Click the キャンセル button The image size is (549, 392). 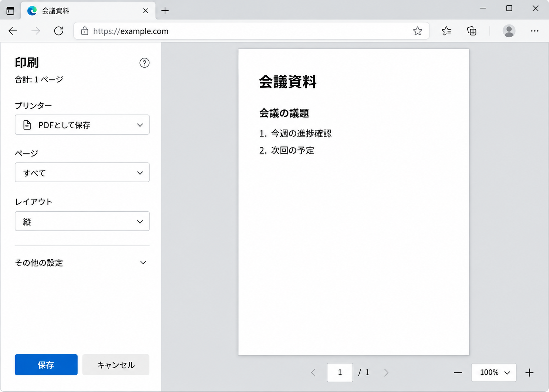[116, 365]
